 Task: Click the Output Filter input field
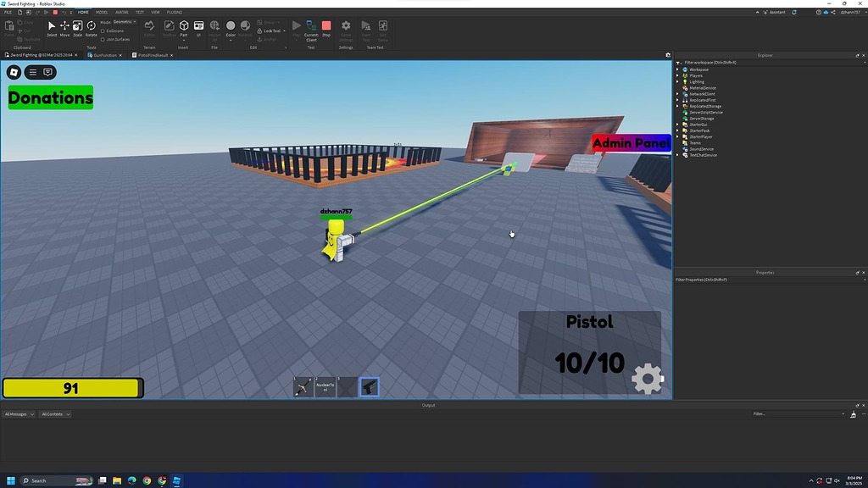[x=798, y=413]
